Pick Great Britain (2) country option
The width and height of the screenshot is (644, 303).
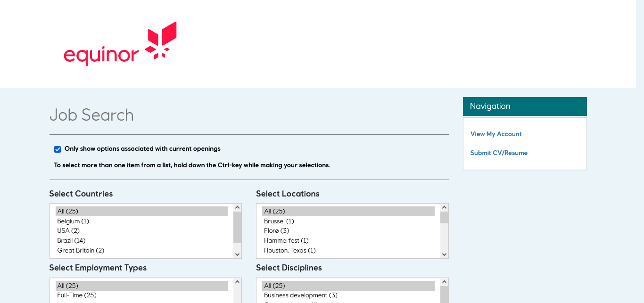[81, 251]
